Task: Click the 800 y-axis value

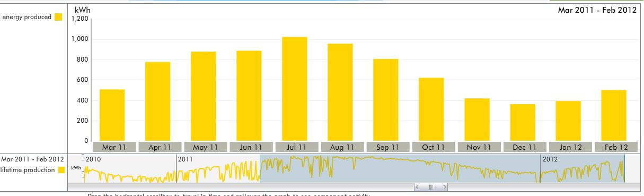Action: [82, 59]
